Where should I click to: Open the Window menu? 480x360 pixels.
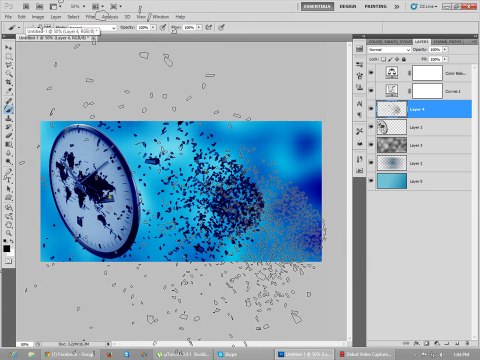coord(161,17)
